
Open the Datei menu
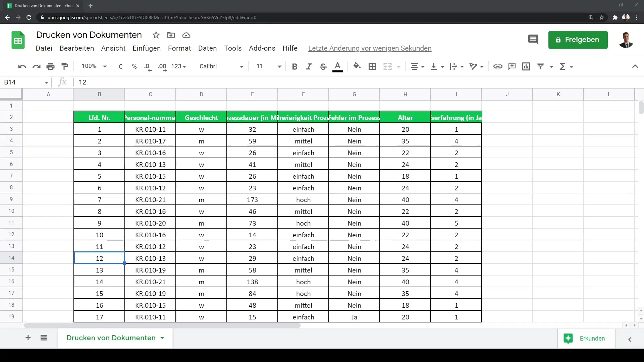44,48
